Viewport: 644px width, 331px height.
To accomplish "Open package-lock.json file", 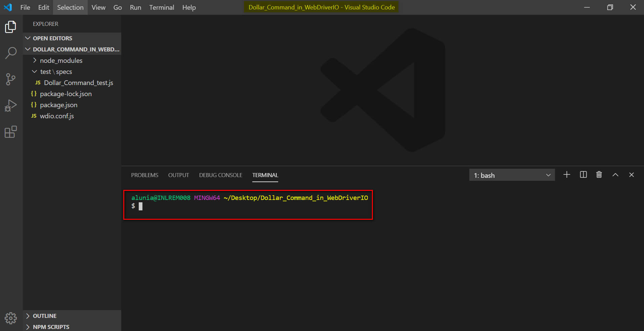I will tap(66, 94).
